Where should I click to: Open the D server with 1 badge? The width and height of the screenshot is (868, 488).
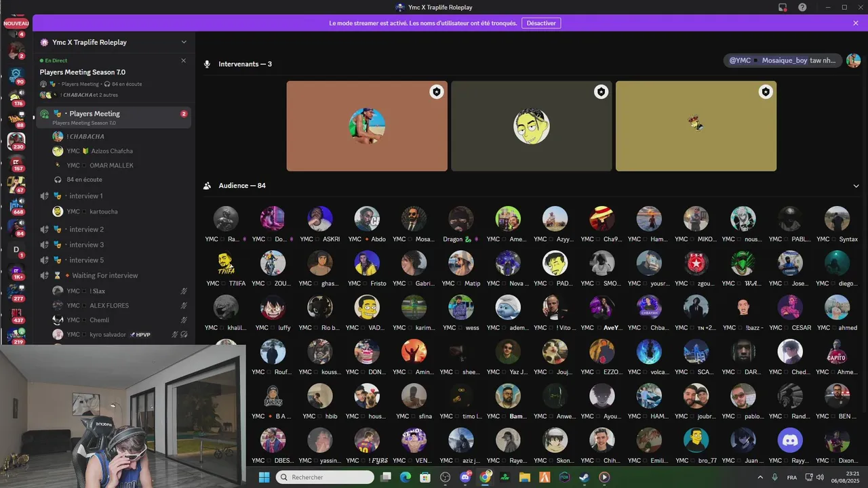pyautogui.click(x=16, y=249)
